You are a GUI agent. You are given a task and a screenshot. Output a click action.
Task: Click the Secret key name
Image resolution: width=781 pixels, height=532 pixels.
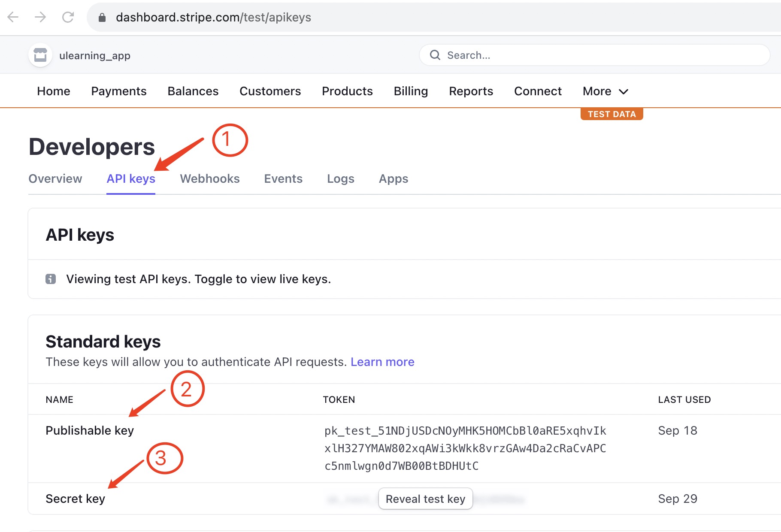point(75,499)
